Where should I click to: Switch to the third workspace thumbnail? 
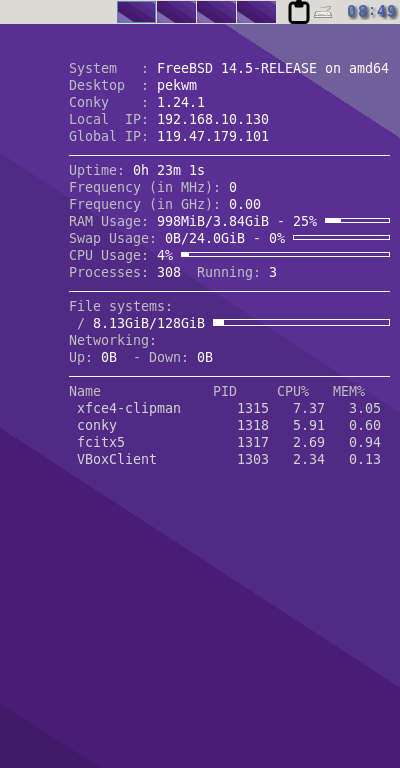(x=217, y=12)
